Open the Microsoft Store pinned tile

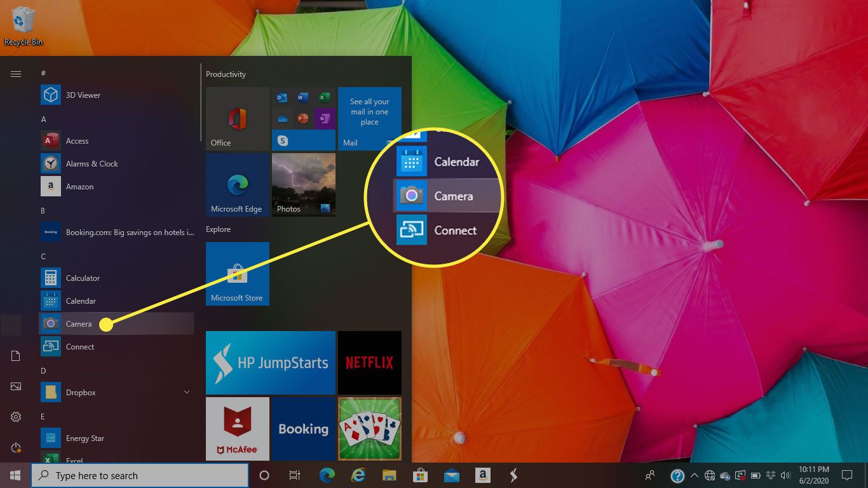coord(238,274)
